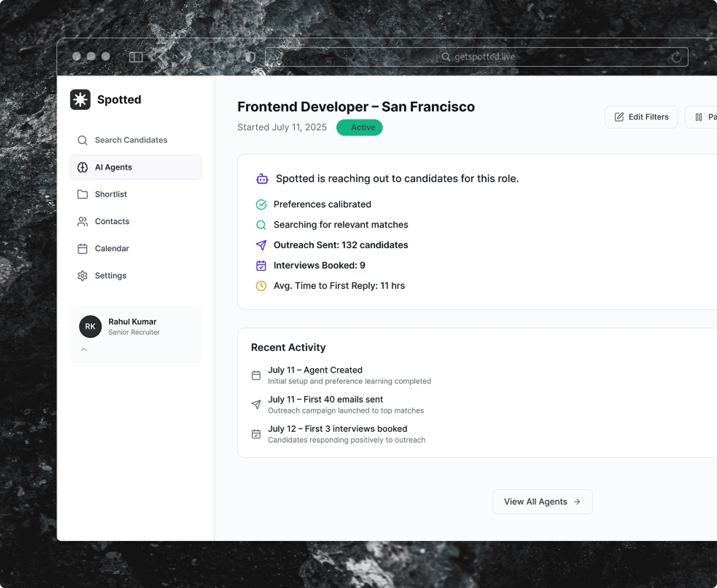Image resolution: width=717 pixels, height=588 pixels.
Task: Click the RK avatar circle
Action: 90,327
